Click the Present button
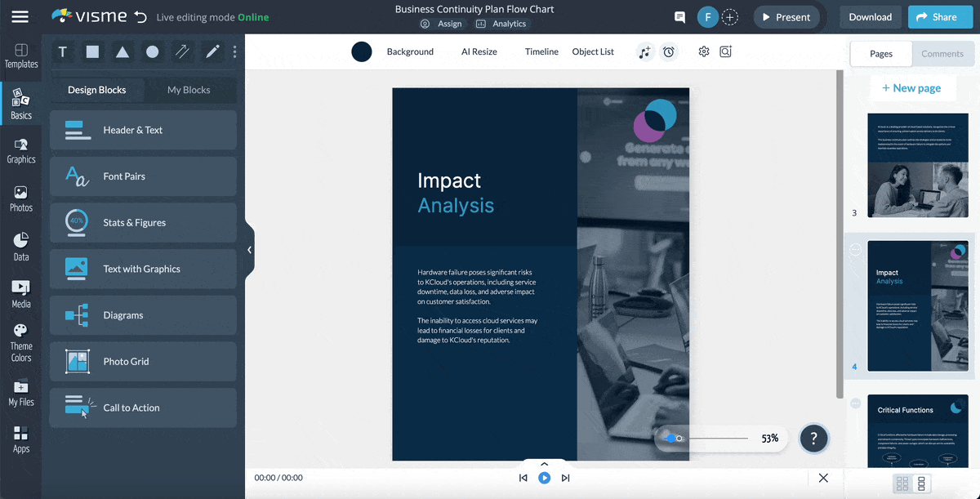Screen dimensions: 980x499 (786, 16)
